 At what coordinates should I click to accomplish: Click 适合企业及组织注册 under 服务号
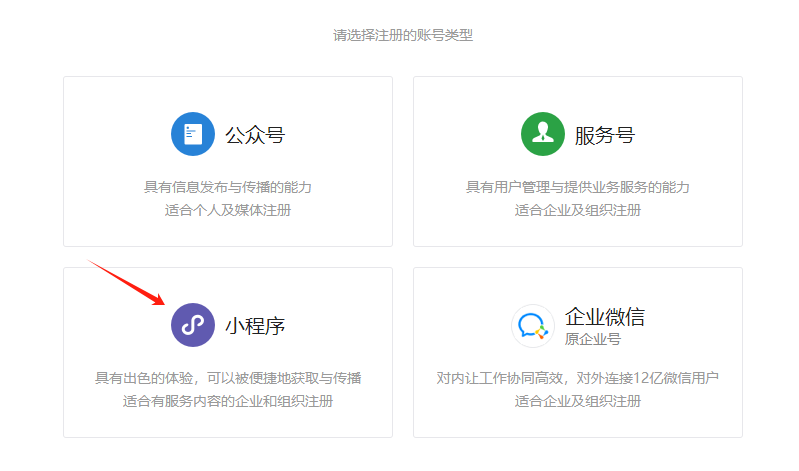[x=577, y=210]
